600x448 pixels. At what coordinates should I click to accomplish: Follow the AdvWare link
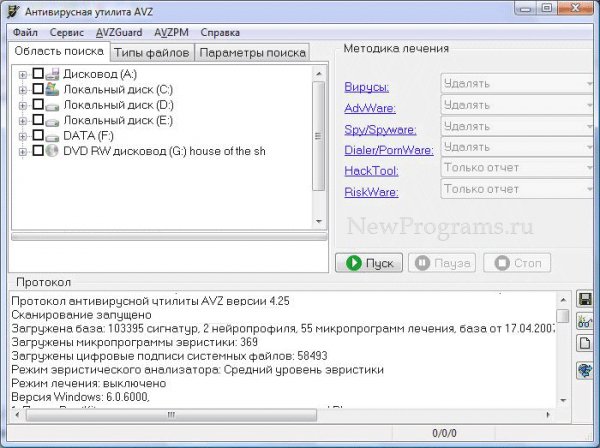click(370, 108)
